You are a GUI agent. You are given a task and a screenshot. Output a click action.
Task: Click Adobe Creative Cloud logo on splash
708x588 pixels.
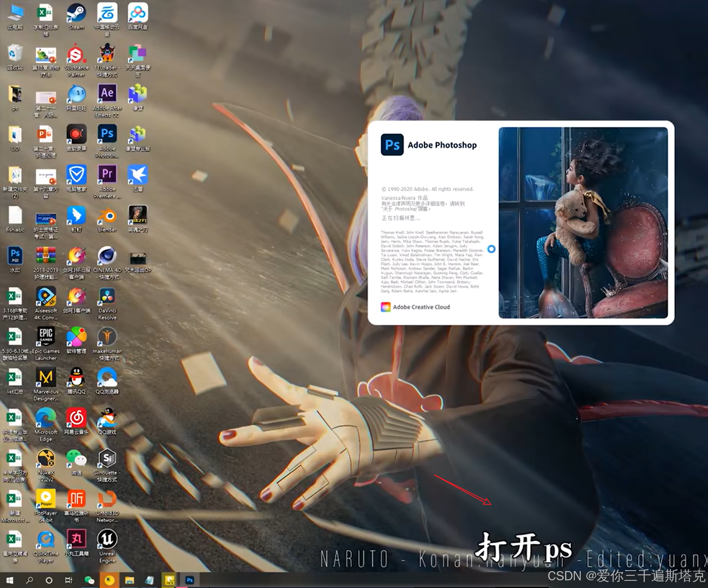pyautogui.click(x=386, y=307)
